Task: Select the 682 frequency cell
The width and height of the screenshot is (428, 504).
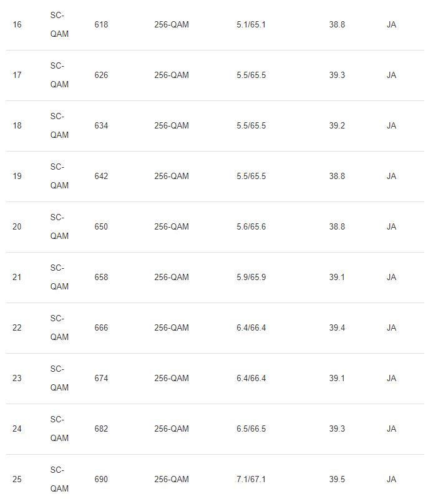Action: [x=101, y=429]
